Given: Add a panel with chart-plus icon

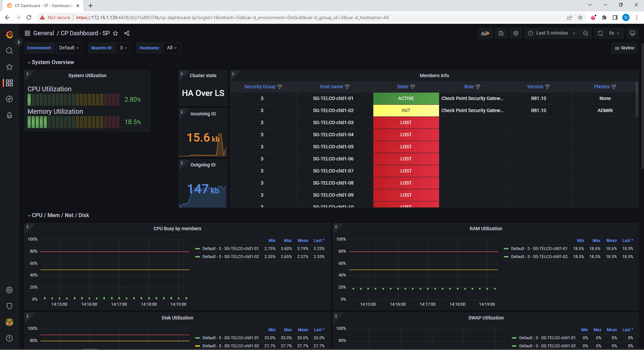Looking at the screenshot, I should point(485,33).
